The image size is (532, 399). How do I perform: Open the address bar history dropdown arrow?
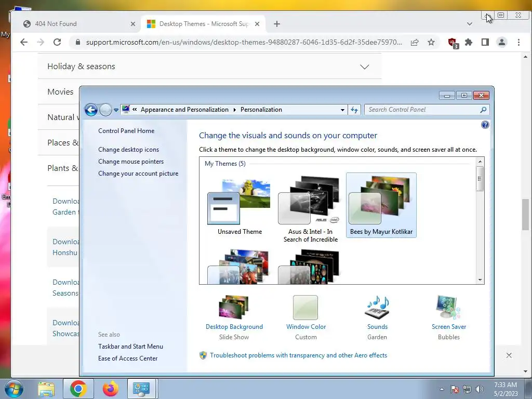(x=342, y=110)
